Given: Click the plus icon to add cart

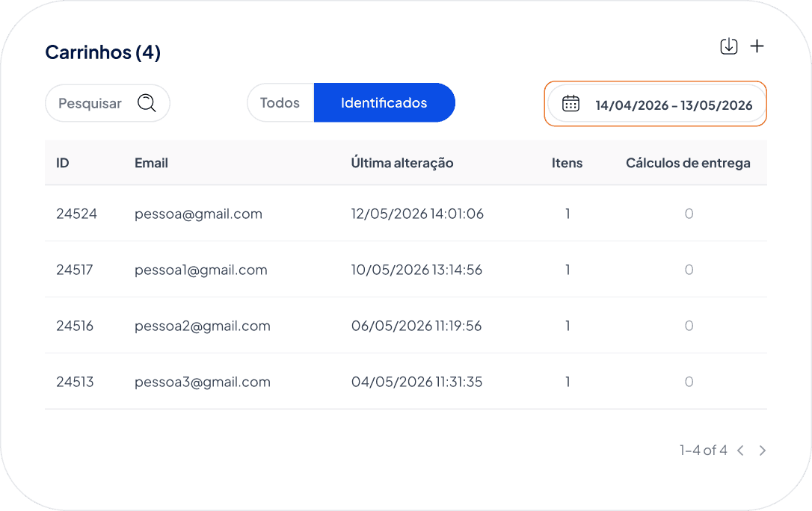Looking at the screenshot, I should 757,46.
